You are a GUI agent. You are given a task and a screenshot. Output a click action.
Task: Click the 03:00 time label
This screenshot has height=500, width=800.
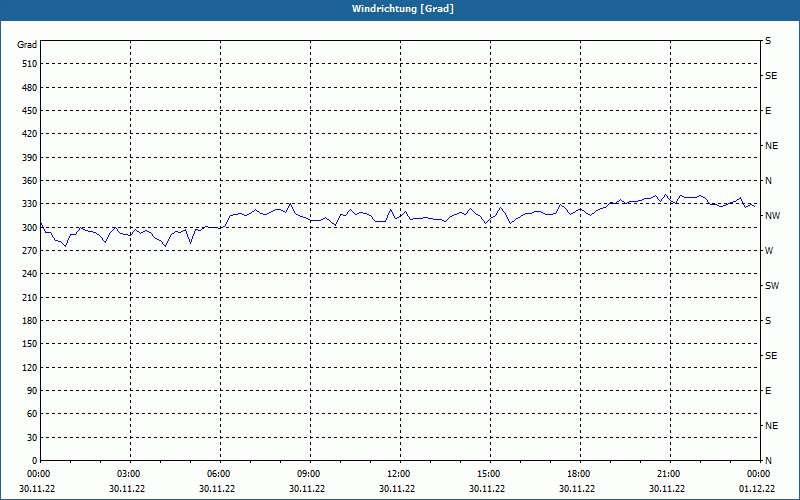[129, 474]
